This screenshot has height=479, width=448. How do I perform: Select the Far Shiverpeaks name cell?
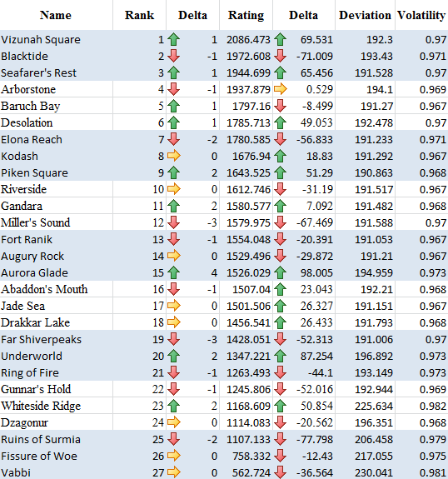(57, 339)
